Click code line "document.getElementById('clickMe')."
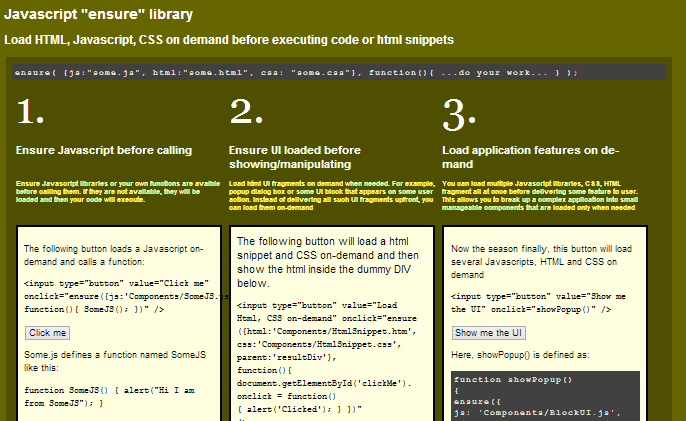The height and width of the screenshot is (421, 686). pos(324,383)
